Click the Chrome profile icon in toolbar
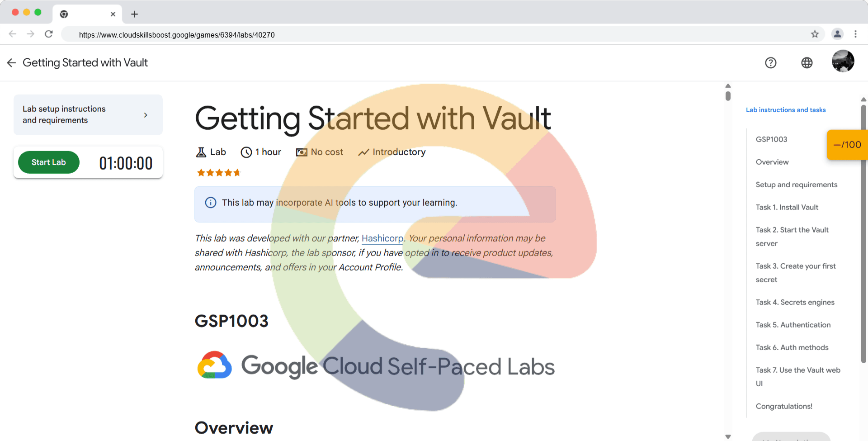Viewport: 868px width, 441px height. [x=837, y=34]
